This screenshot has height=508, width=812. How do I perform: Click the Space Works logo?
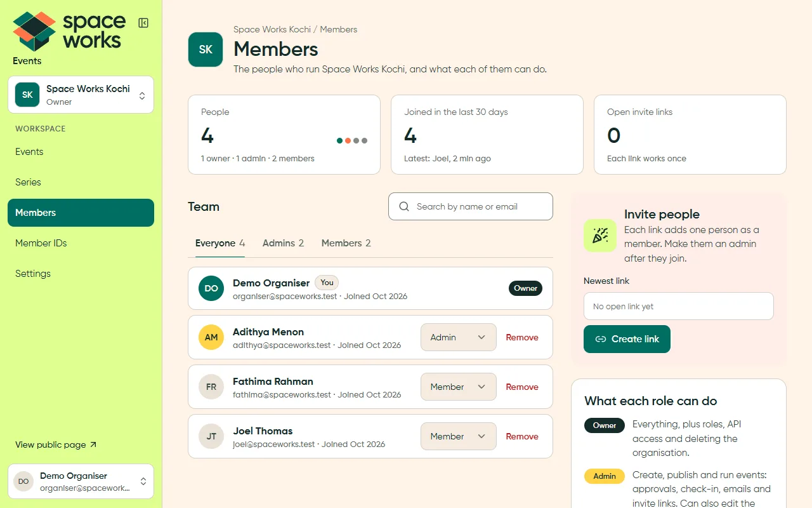pos(69,31)
